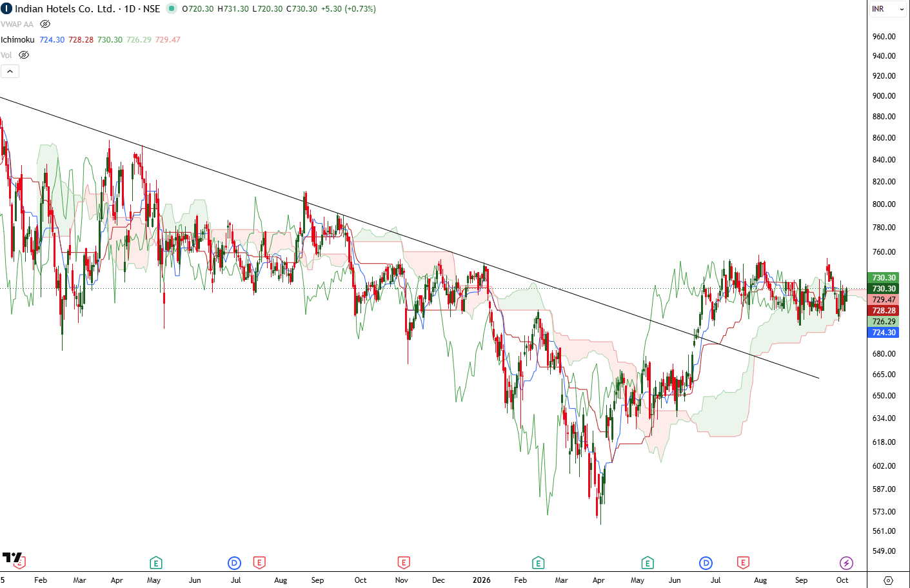Open the INR currency dropdown
Image resolution: width=910 pixels, height=588 pixels.
(887, 9)
